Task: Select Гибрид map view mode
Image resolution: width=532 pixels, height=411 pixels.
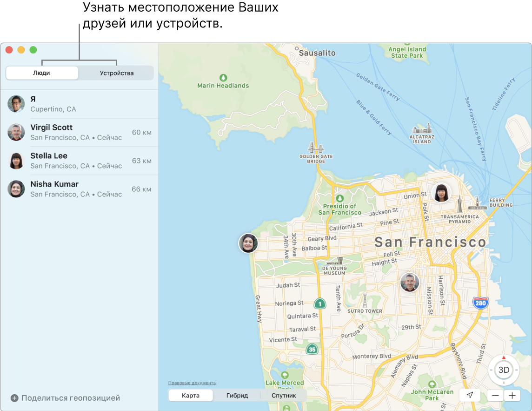Action: pyautogui.click(x=237, y=396)
